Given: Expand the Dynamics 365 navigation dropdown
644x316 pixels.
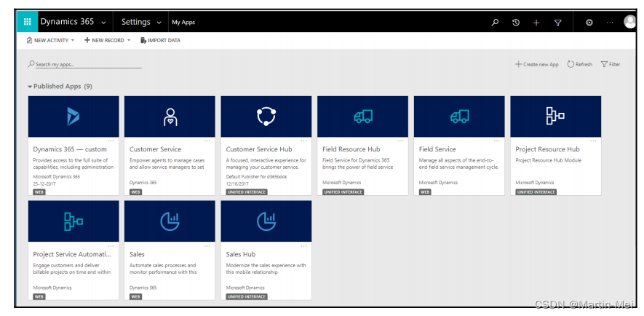Looking at the screenshot, I should click(103, 23).
